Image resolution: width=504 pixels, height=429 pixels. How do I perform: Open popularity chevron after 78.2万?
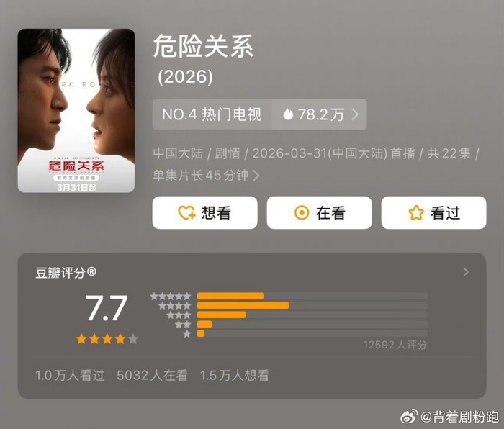tap(355, 114)
